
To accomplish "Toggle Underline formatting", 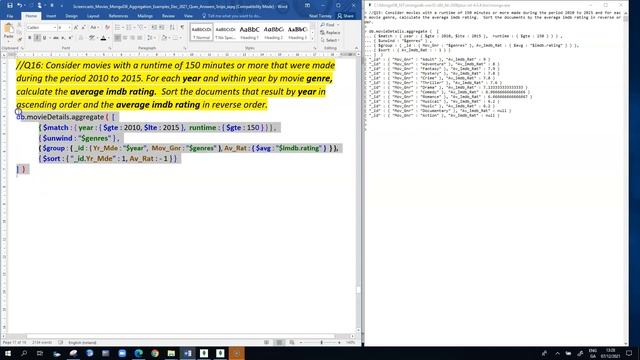I will pyautogui.click(x=44, y=38).
